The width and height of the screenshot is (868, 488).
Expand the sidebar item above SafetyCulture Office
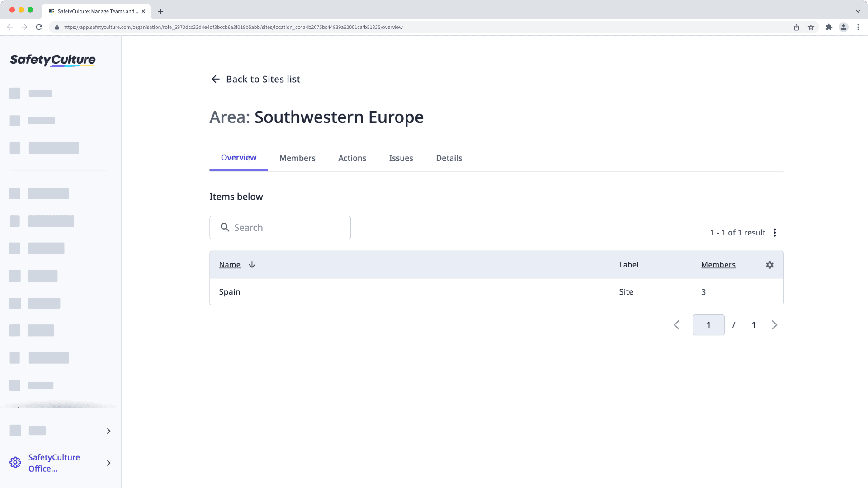click(x=108, y=431)
